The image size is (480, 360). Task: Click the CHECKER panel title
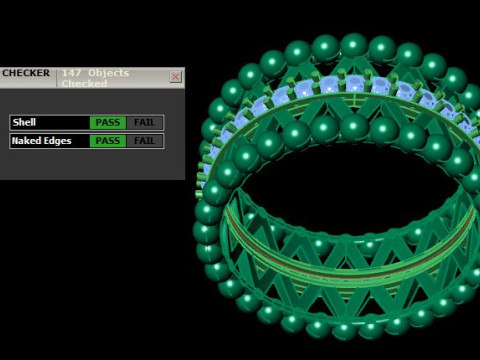tap(26, 73)
